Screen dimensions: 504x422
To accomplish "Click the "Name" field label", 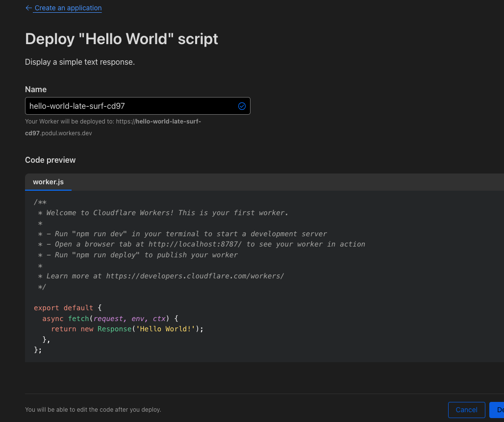I will 36,89.
